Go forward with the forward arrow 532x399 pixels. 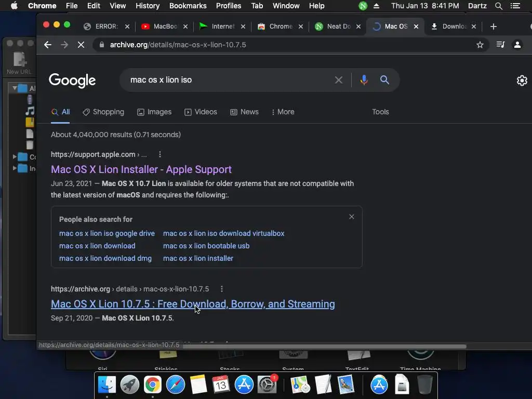[64, 45]
